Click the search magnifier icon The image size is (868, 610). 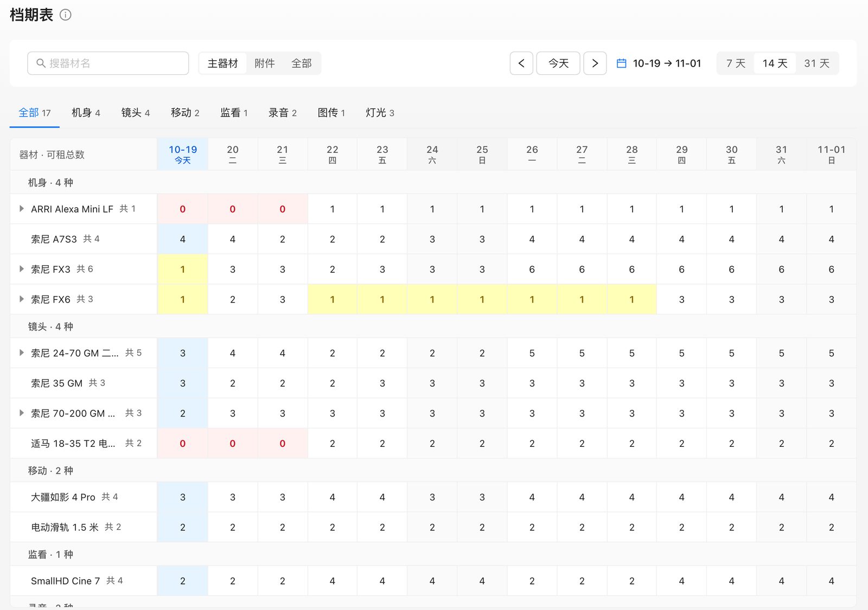coord(41,63)
